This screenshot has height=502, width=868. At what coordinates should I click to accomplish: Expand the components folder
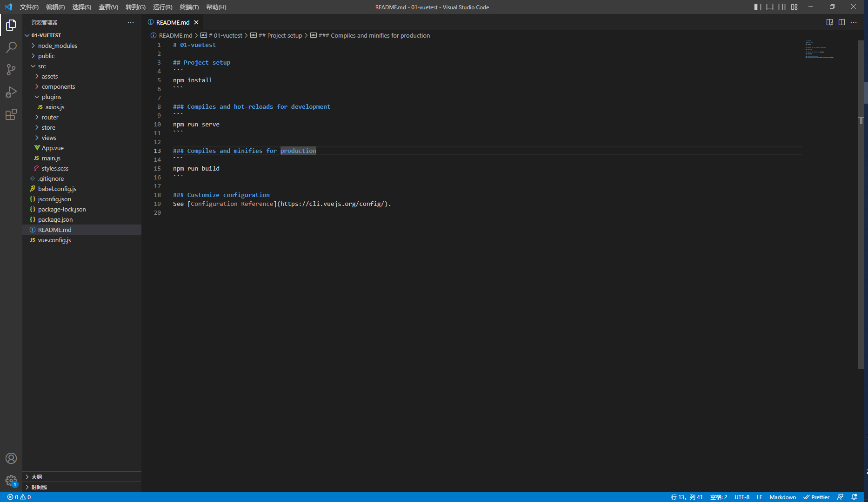(82, 86)
